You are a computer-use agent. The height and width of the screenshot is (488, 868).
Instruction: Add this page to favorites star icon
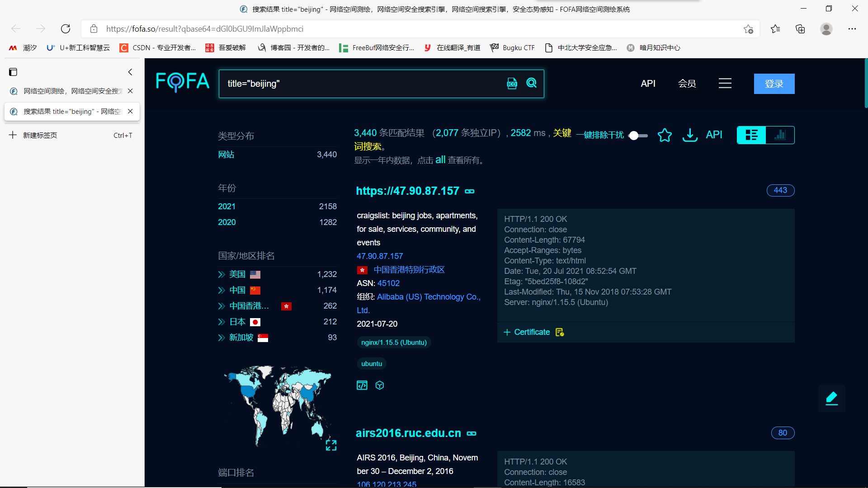(x=748, y=29)
